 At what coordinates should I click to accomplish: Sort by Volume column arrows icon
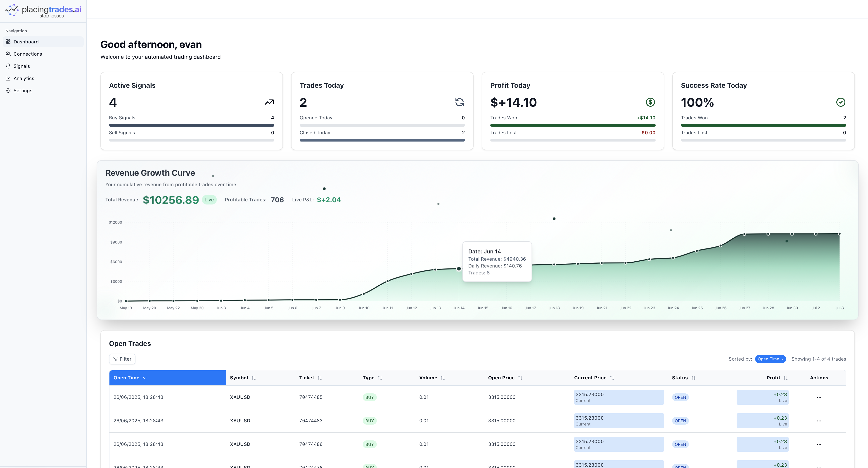pos(443,378)
